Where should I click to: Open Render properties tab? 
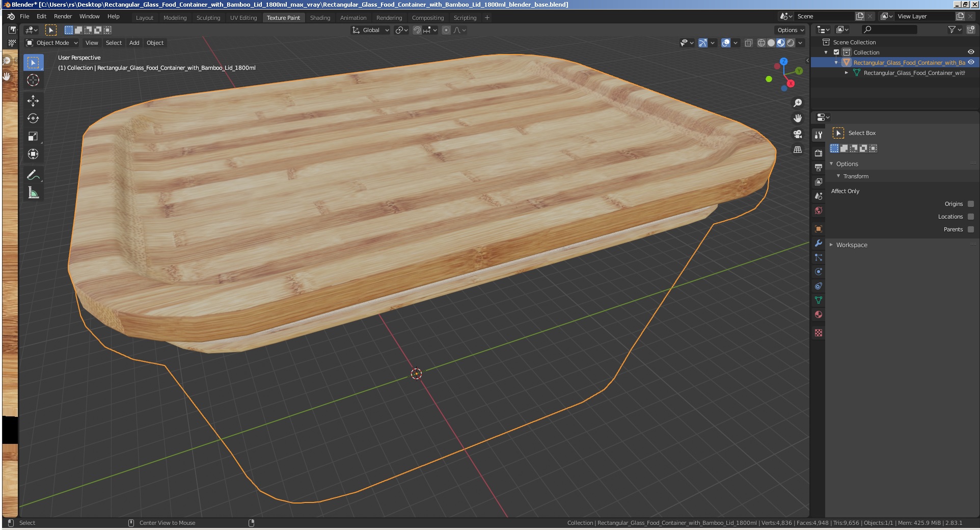819,153
